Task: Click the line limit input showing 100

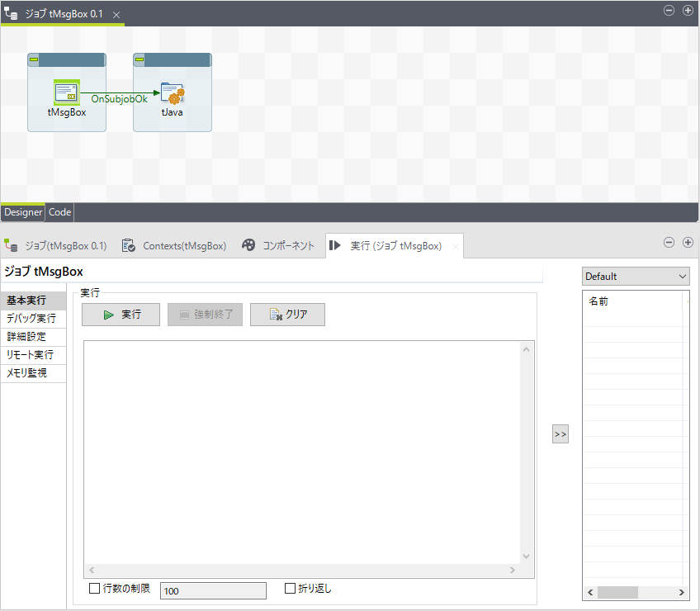Action: coord(213,590)
